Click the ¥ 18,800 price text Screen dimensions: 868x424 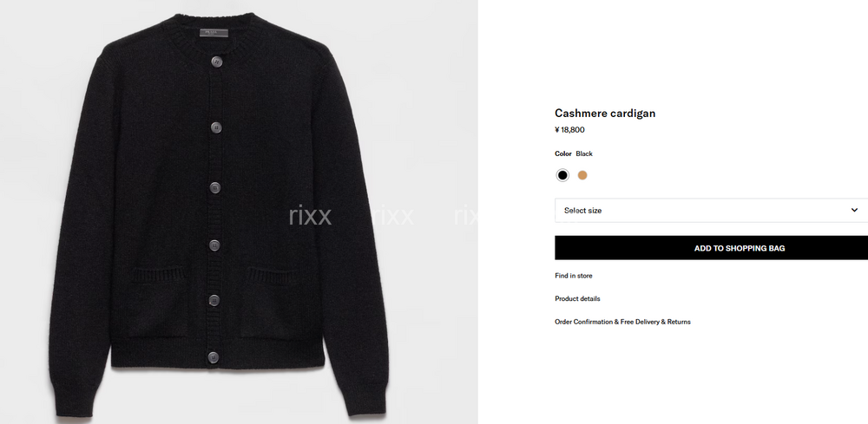tap(569, 130)
